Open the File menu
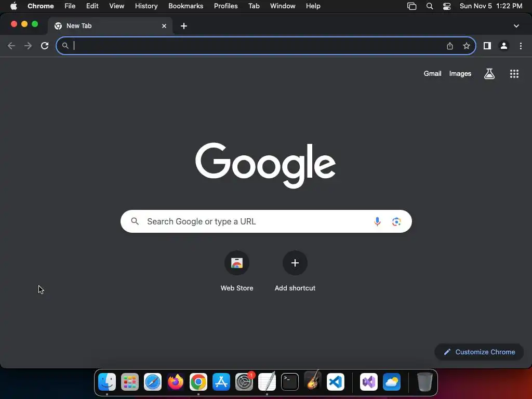 (70, 6)
